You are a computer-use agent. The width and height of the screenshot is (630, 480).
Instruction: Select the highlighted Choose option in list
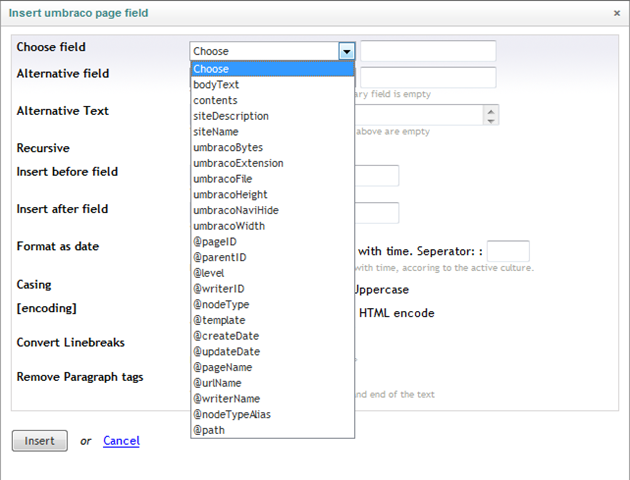(272, 69)
